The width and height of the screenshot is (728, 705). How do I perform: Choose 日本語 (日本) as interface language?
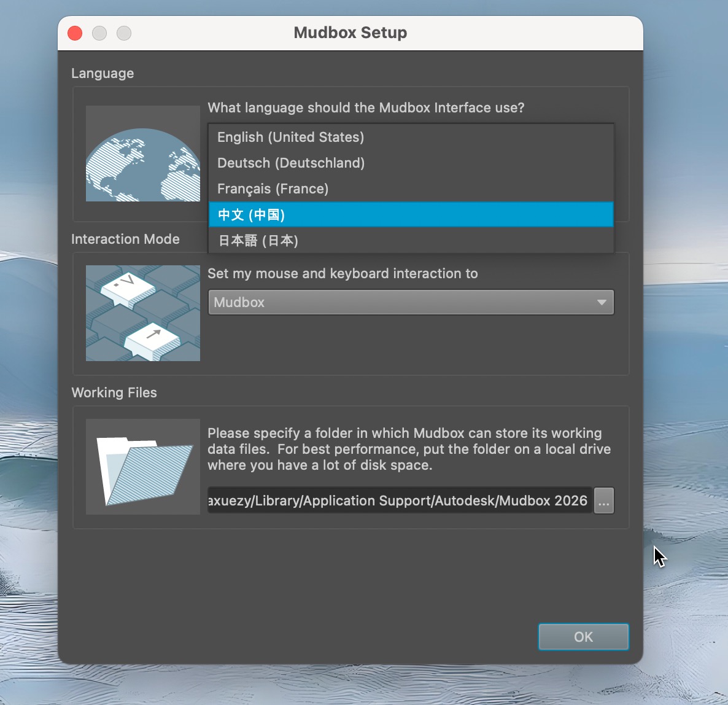(x=258, y=241)
